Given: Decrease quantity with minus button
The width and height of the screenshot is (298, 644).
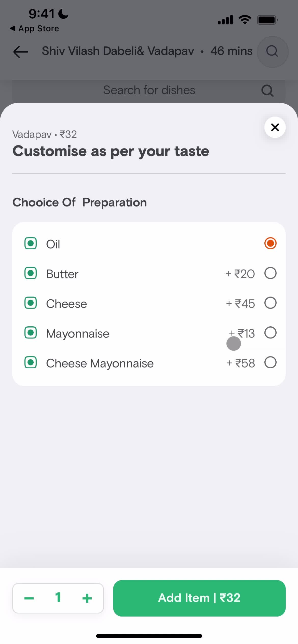Looking at the screenshot, I should tap(29, 598).
